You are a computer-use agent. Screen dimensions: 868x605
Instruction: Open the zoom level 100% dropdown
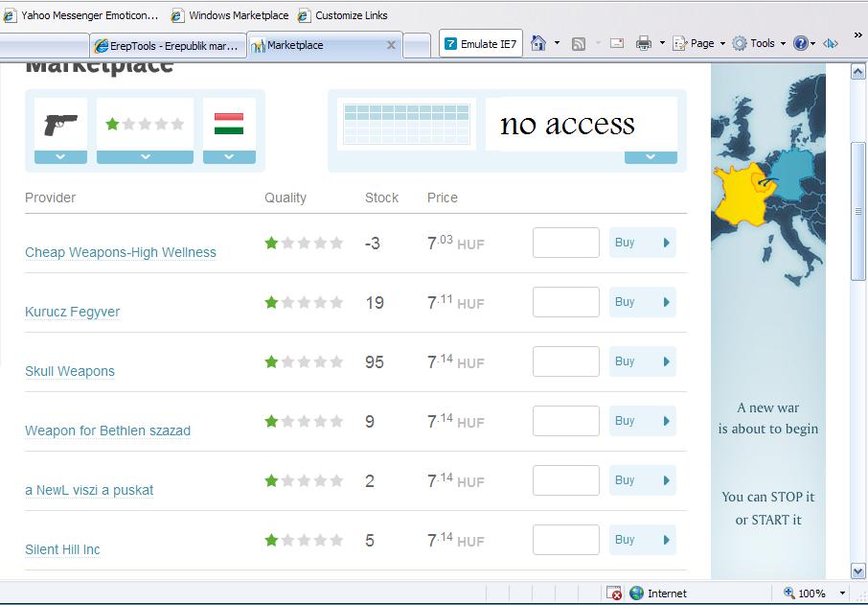[x=842, y=593]
